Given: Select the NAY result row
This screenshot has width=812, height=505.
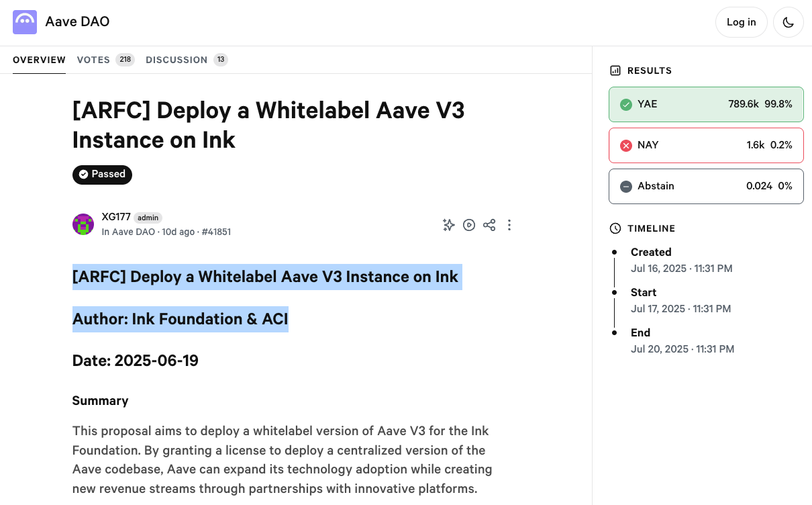Looking at the screenshot, I should (x=706, y=145).
